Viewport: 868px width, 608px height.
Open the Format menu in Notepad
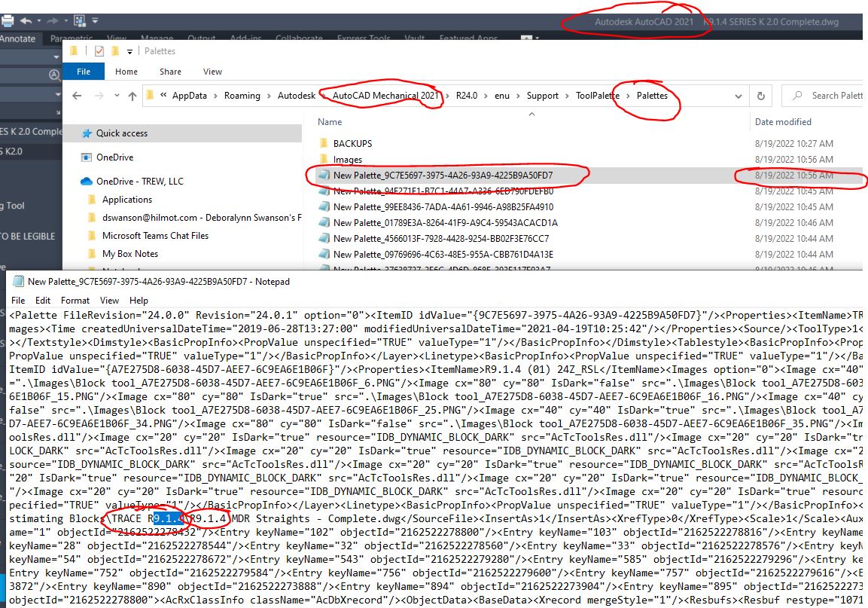tap(75, 299)
